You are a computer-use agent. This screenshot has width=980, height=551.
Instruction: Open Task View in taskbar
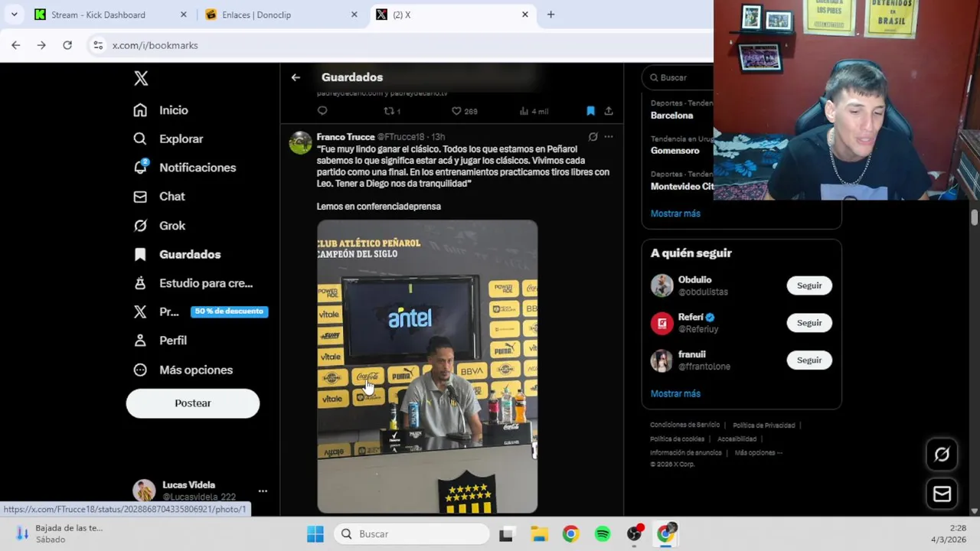[x=506, y=534]
